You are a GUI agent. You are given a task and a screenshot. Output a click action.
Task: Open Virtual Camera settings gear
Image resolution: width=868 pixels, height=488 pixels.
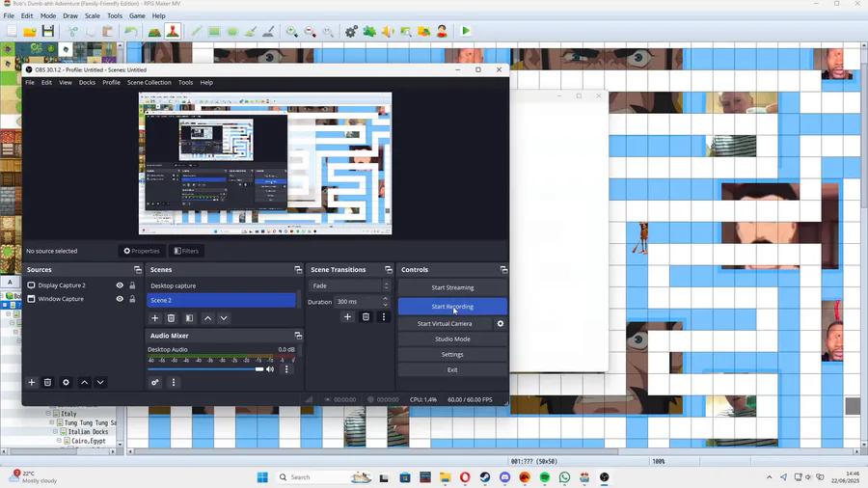point(501,324)
